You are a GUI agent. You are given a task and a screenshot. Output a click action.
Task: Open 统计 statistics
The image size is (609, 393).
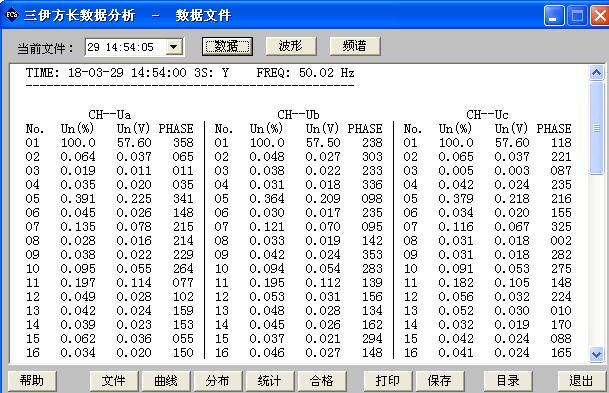point(270,381)
